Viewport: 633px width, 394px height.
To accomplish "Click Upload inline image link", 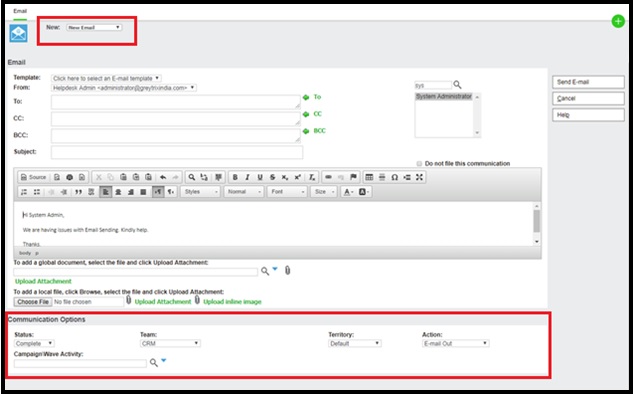I will (233, 302).
